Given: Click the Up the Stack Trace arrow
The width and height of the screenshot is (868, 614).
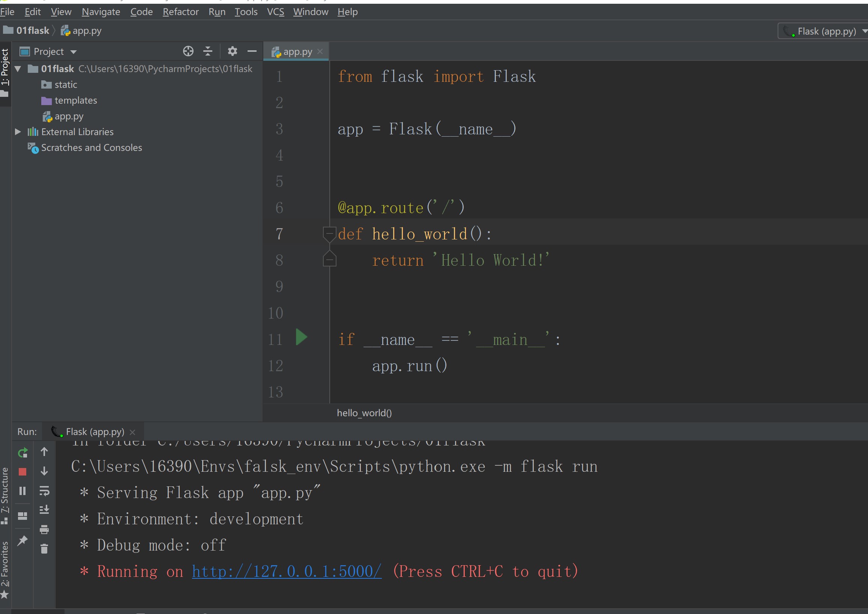Looking at the screenshot, I should point(44,452).
